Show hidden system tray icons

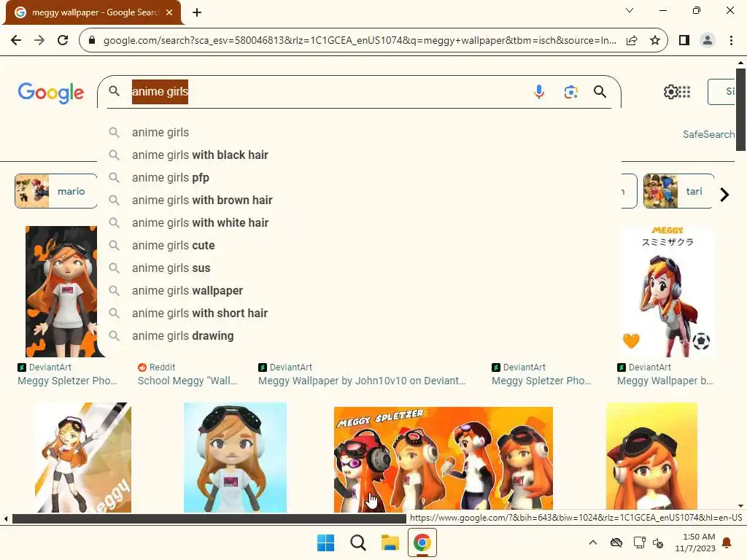(593, 542)
